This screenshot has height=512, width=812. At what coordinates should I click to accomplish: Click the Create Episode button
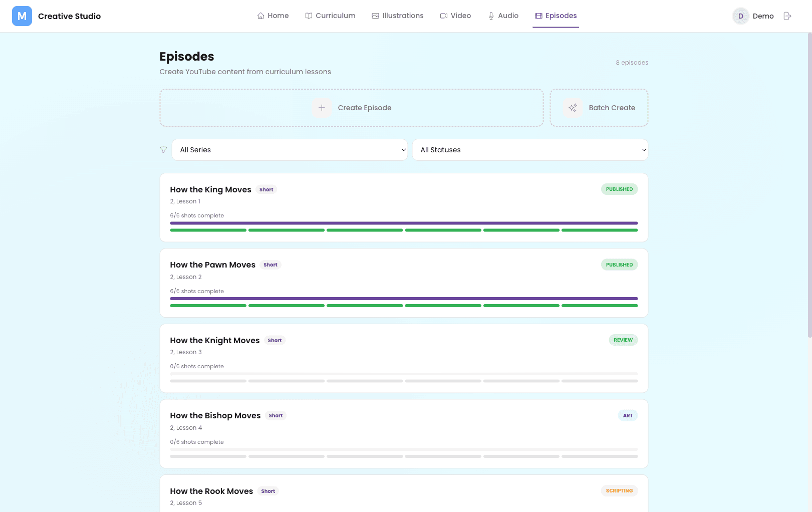pyautogui.click(x=351, y=108)
